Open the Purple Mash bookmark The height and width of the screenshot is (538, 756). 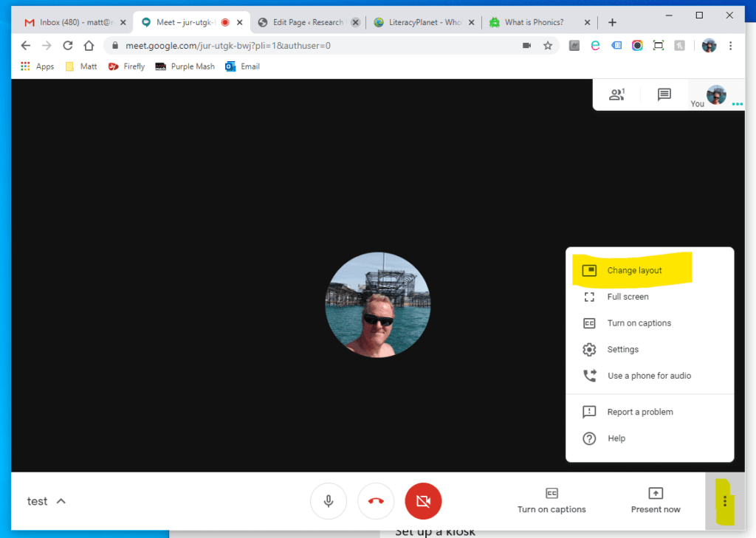coord(185,66)
